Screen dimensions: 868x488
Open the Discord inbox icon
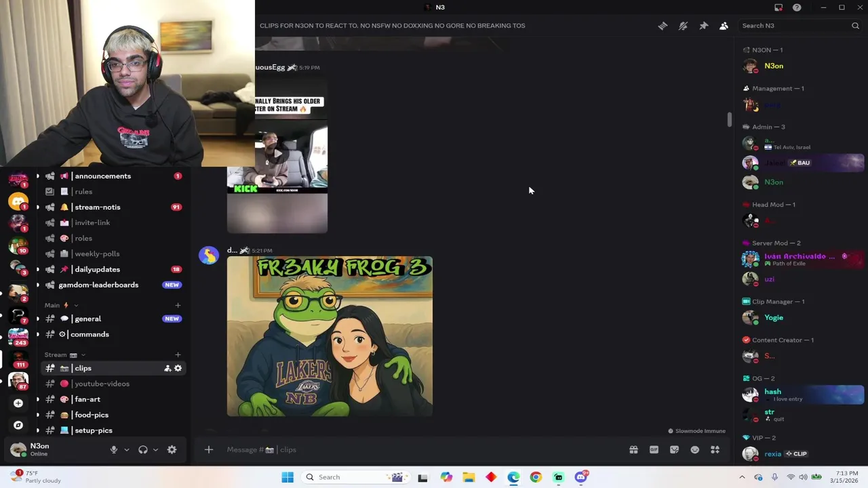tap(778, 7)
